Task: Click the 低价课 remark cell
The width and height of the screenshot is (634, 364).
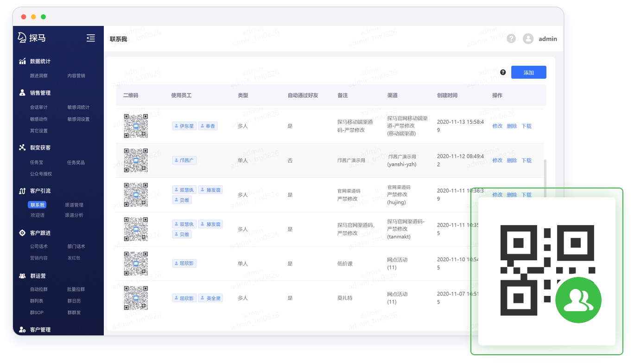Action: click(345, 264)
